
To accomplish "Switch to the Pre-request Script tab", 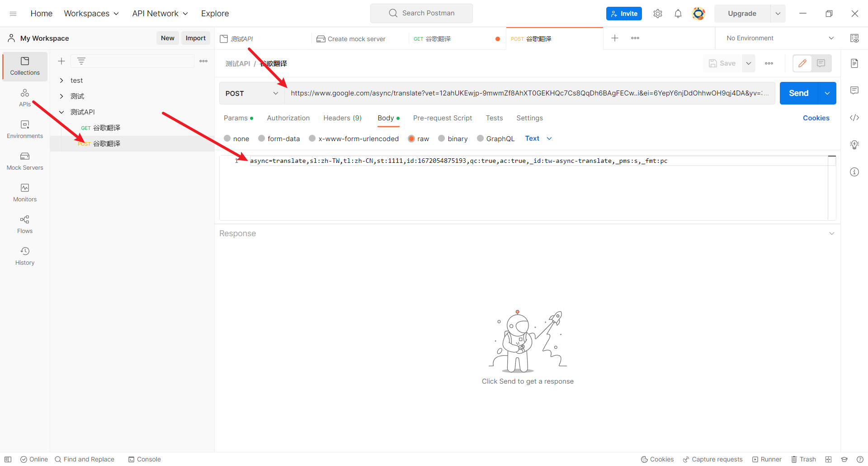I will pos(443,118).
